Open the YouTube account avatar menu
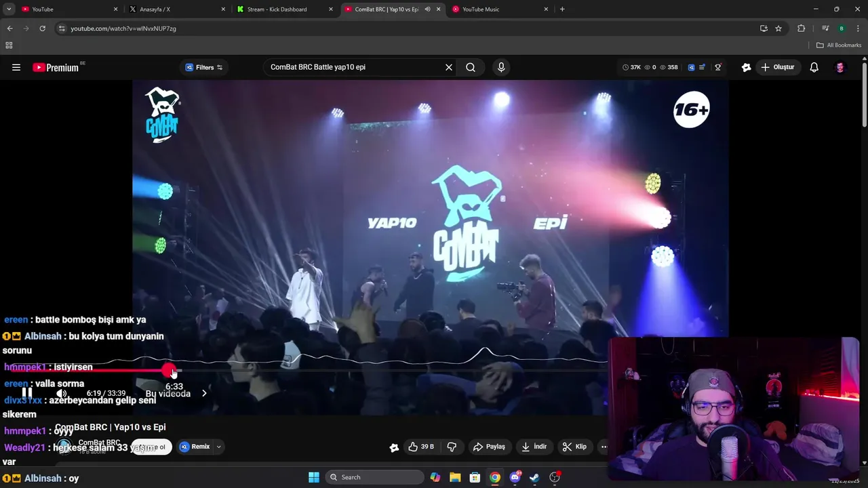 tap(840, 67)
